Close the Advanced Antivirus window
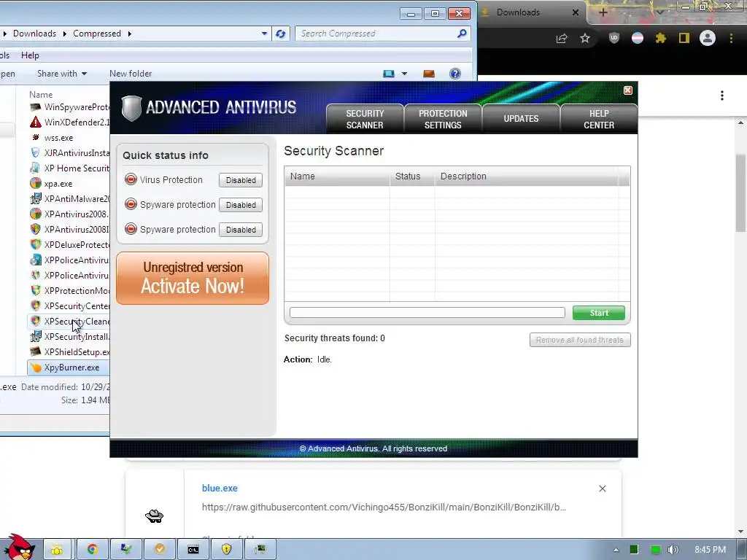747x560 pixels. pos(628,90)
